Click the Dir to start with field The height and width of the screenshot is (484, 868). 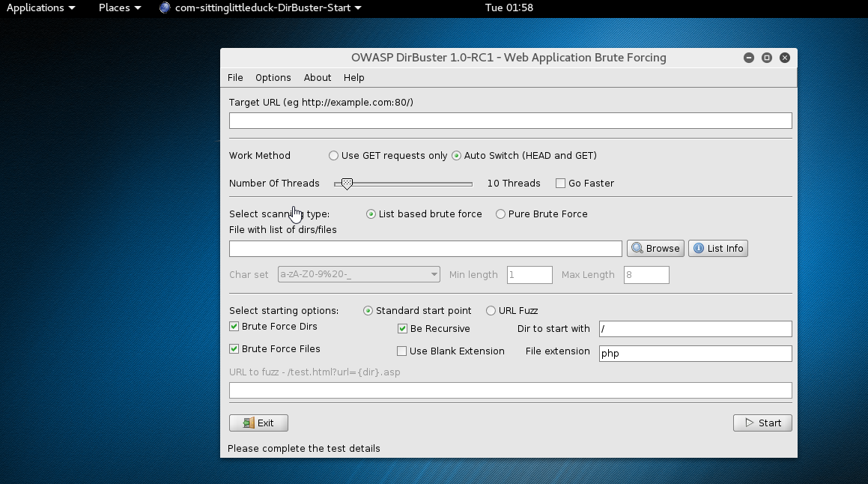click(x=695, y=329)
